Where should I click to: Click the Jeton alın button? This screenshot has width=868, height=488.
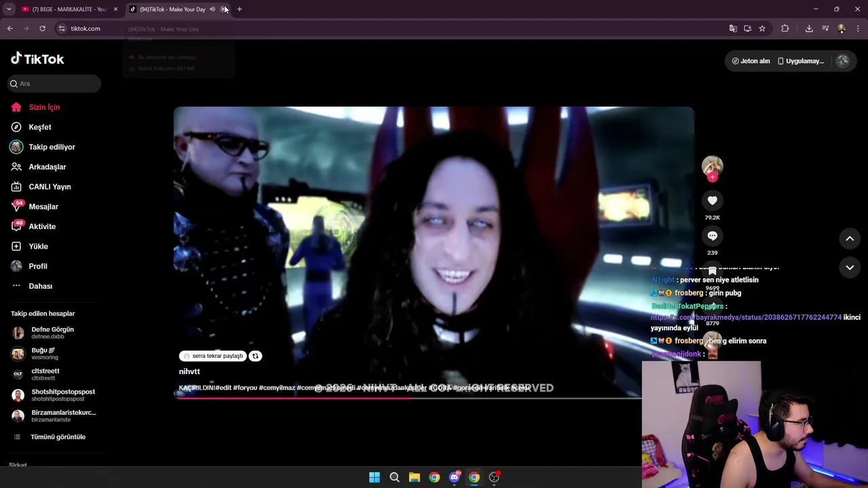(751, 61)
